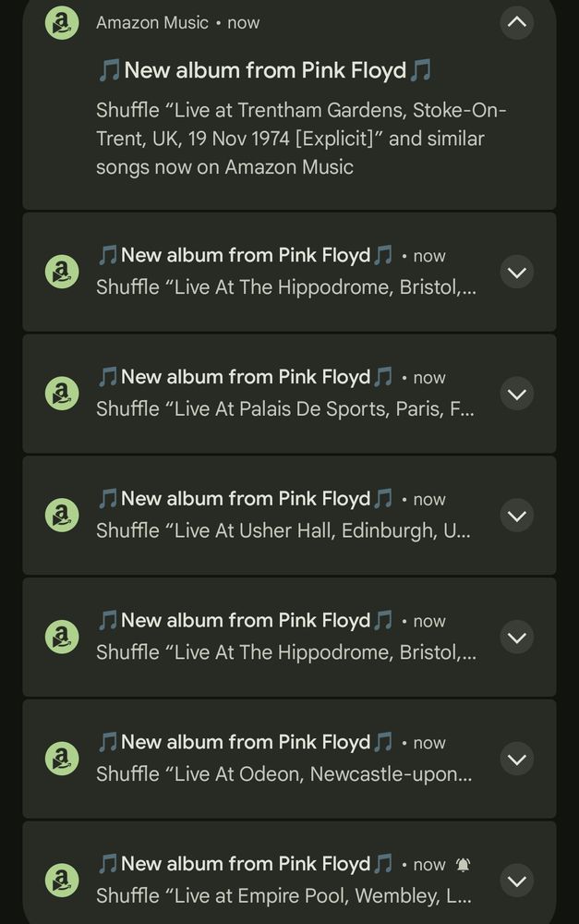Expand the Usher Hall Edinburgh notification
The height and width of the screenshot is (924, 579).
[516, 515]
